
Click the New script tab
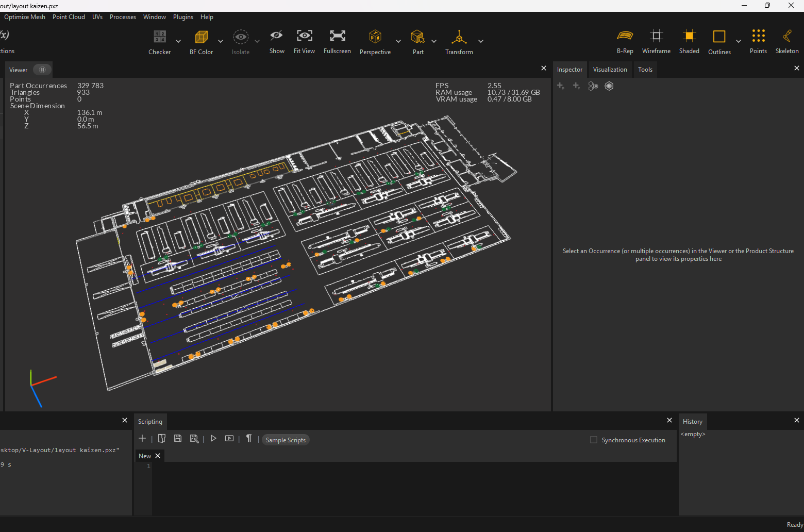pyautogui.click(x=144, y=456)
